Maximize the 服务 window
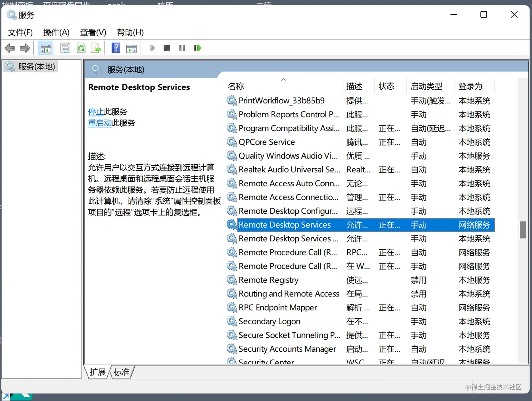 click(x=484, y=14)
